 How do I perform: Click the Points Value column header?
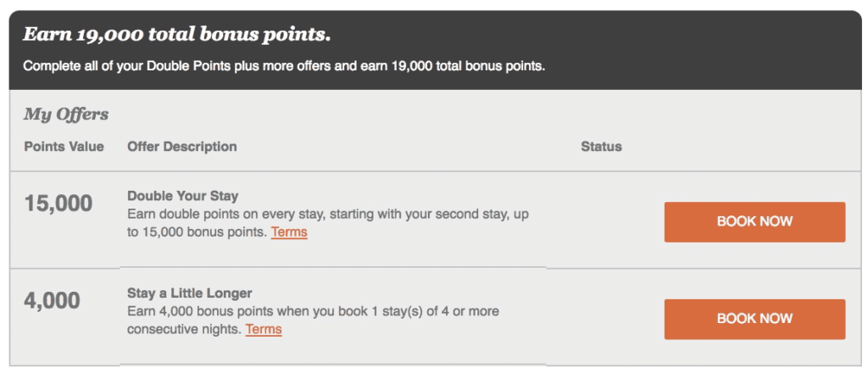pos(64,147)
